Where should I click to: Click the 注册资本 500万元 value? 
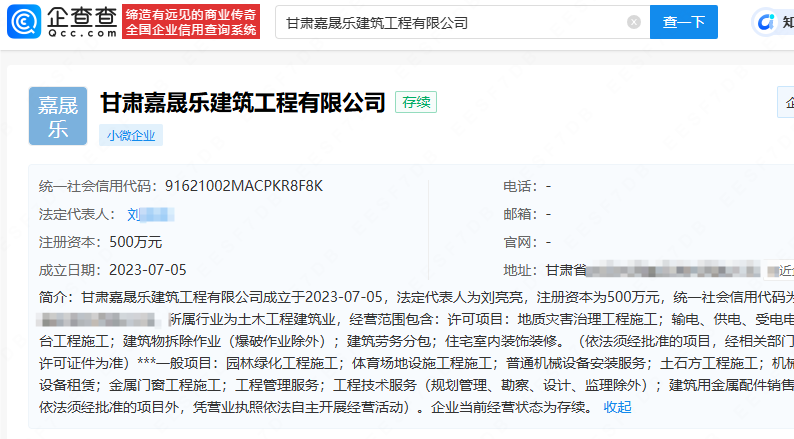136,242
